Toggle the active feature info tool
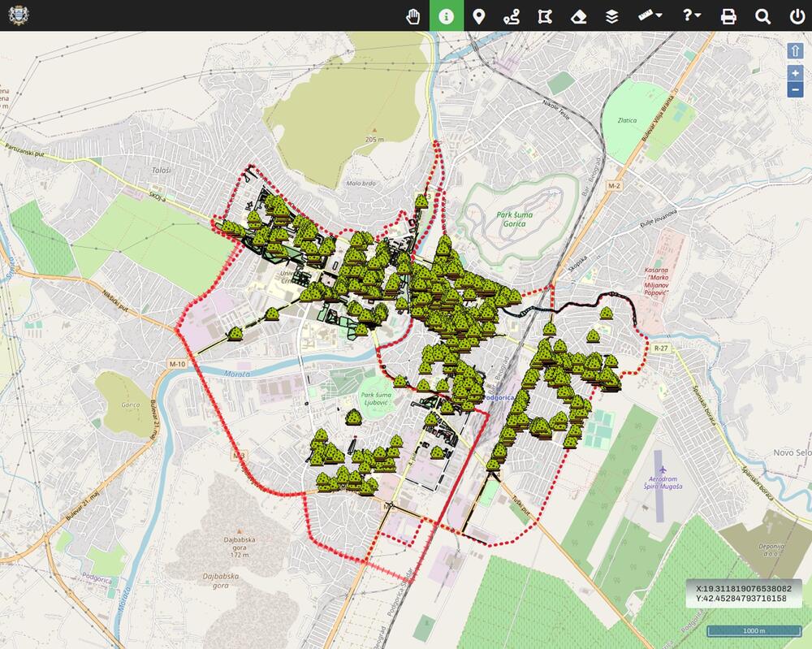Image resolution: width=812 pixels, height=649 pixels. point(446,16)
